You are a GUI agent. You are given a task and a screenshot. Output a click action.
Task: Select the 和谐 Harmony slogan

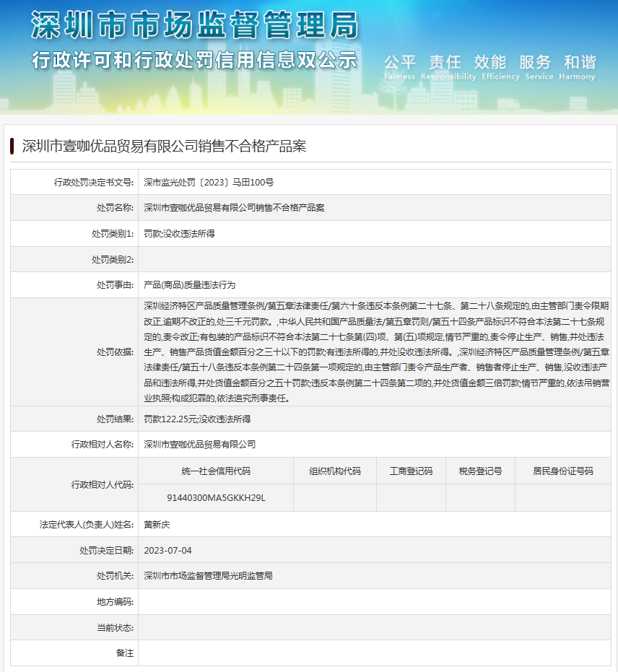coord(577,67)
